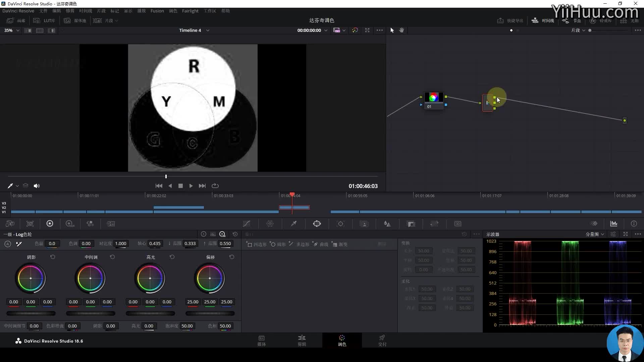This screenshot has height=362, width=644.
Task: Open the information panel
Action: tap(634, 224)
